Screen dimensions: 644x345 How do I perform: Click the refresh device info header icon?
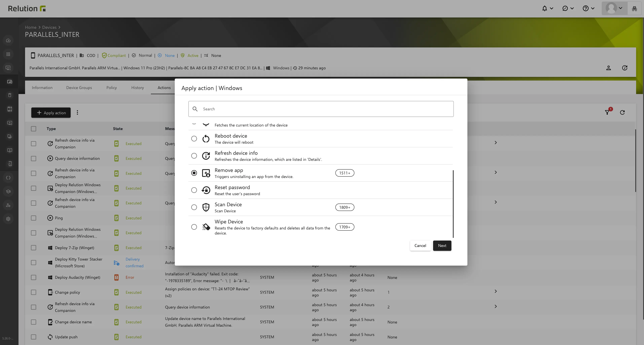point(624,68)
